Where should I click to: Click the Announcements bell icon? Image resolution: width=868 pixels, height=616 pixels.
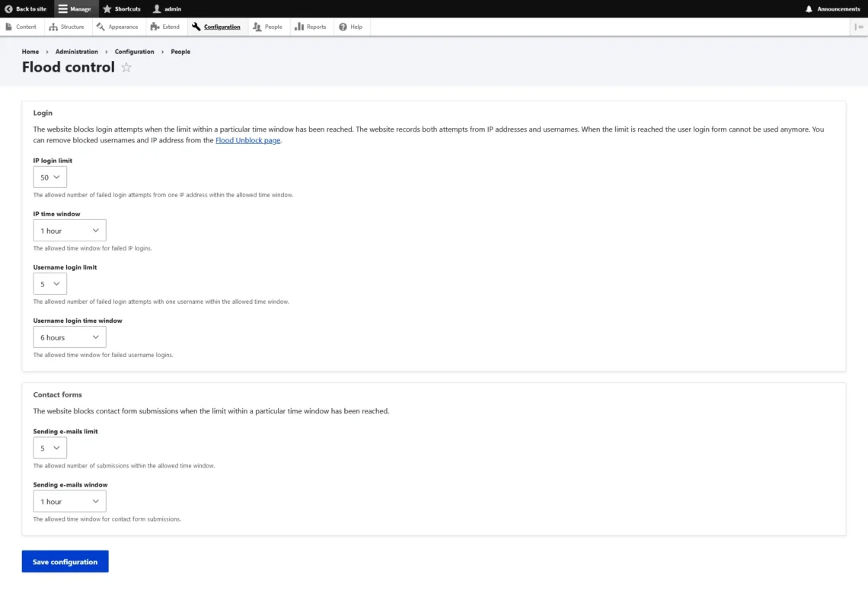click(809, 9)
